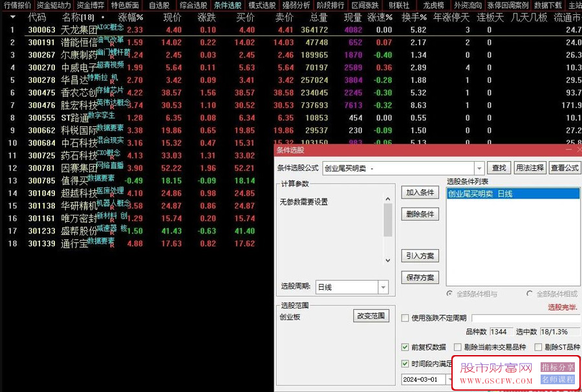Click the 删除条件 button
This screenshot has height=392, width=582.
(x=420, y=214)
